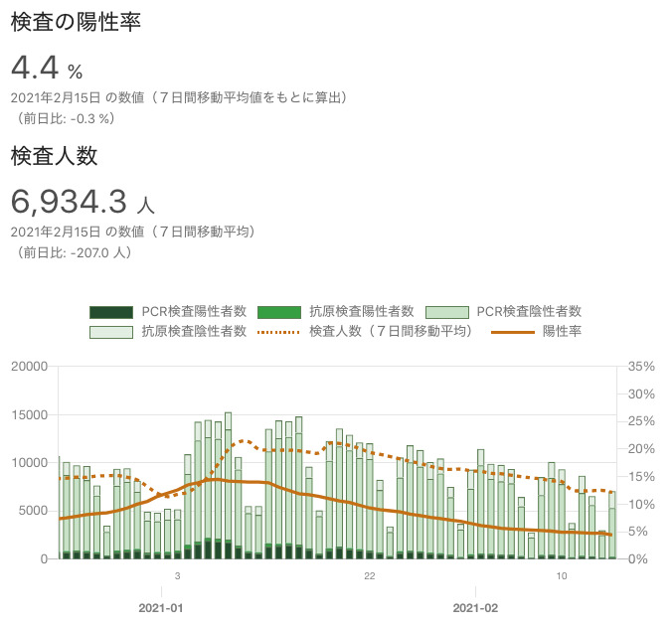The image size is (672, 627).
Task: Hide 検査人数（７日間移動平均） via its legend label
Action: click(x=391, y=331)
